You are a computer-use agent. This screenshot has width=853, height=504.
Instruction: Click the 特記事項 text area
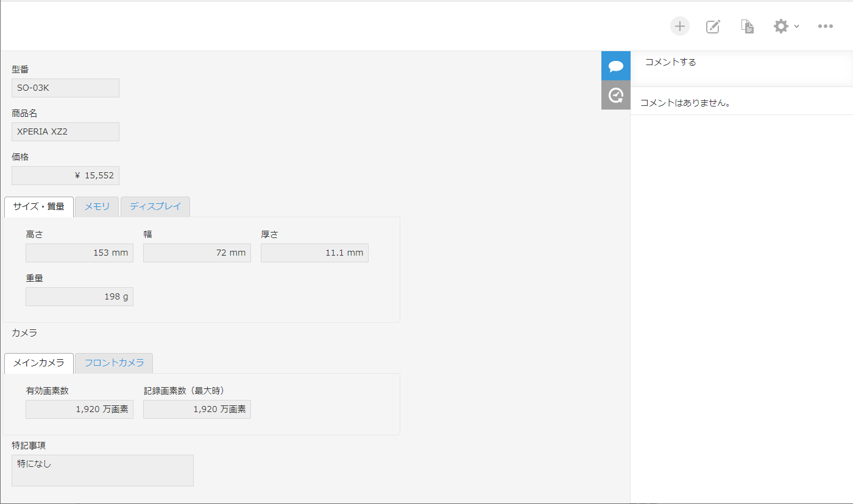(102, 470)
